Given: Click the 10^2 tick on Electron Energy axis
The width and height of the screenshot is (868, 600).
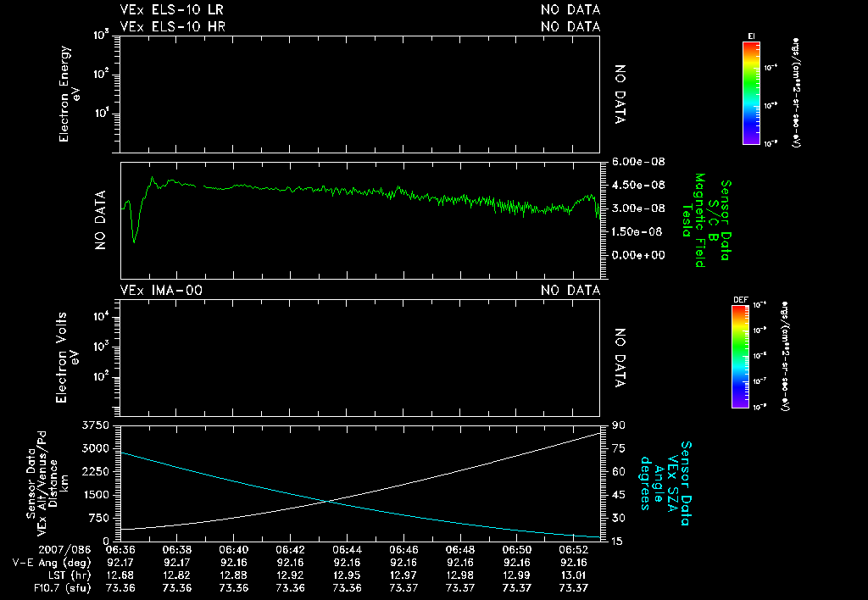Looking at the screenshot, I should pos(100,75).
